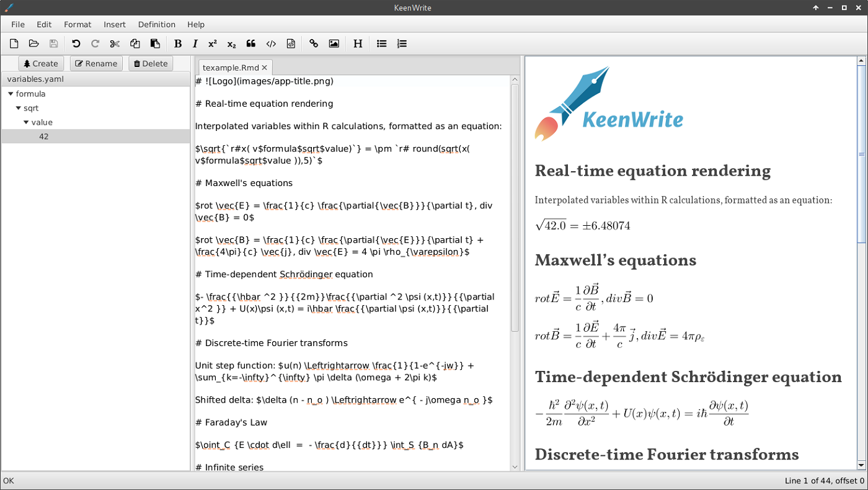Image resolution: width=868 pixels, height=490 pixels.
Task: Toggle bold formatting in the toolbar
Action: coord(178,43)
